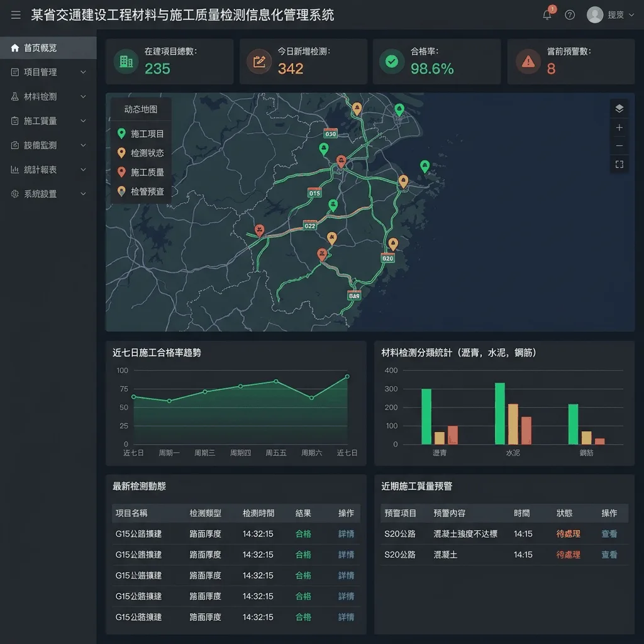Click the 近七日施工合格率趋勢 chart title

coord(157,352)
